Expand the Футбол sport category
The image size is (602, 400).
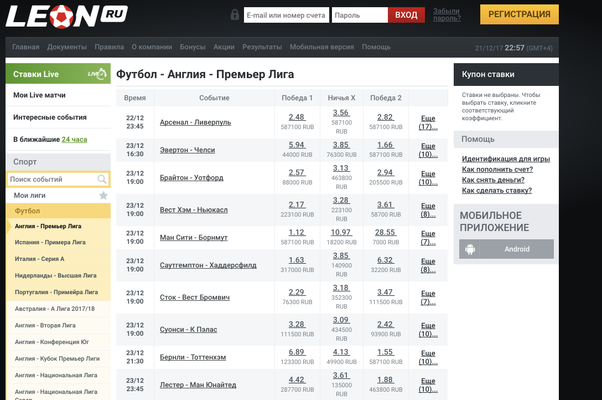click(28, 211)
